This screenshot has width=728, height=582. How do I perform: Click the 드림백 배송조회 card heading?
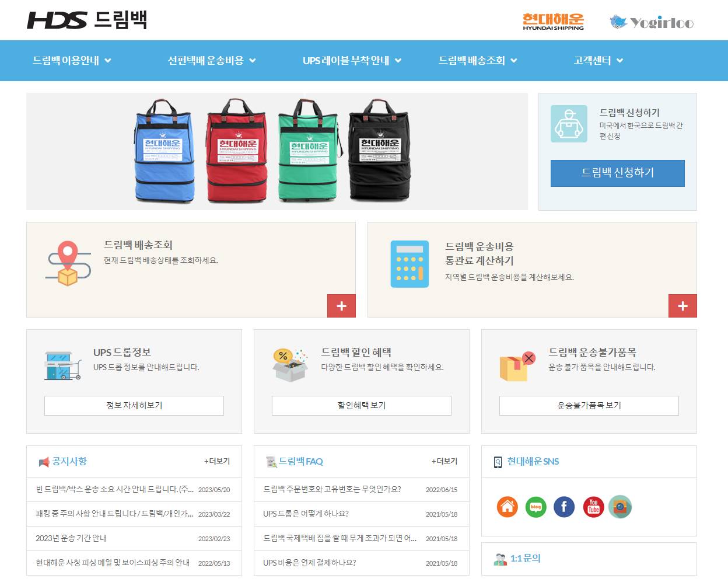(x=138, y=245)
